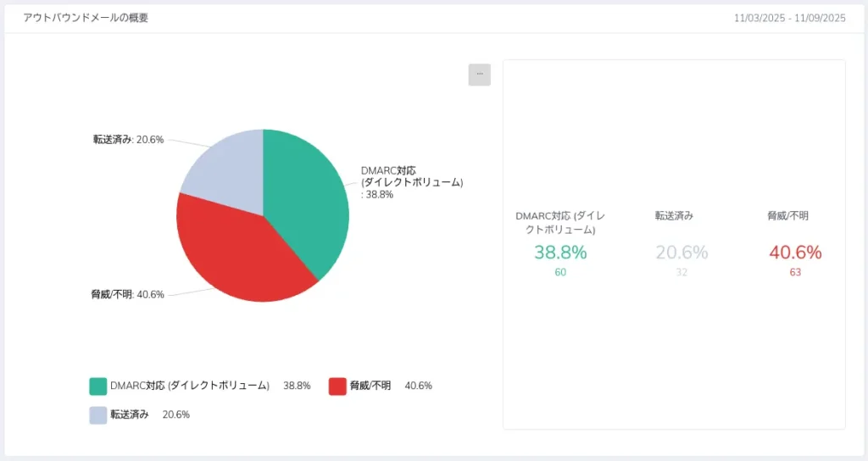868x461 pixels.
Task: Click the アウトバウンドメールの概要 panel title
Action: pos(86,18)
